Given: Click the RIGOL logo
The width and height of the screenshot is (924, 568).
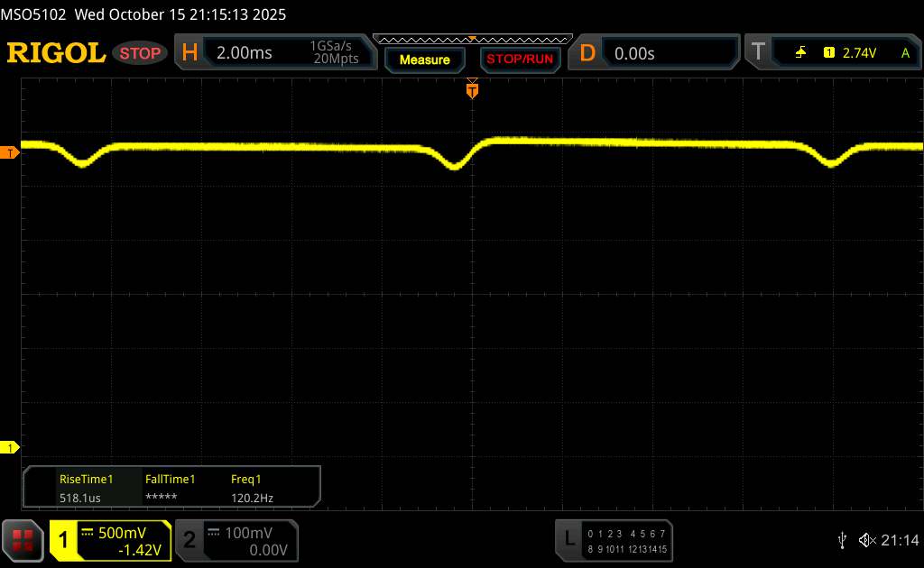Looking at the screenshot, I should pos(56,53).
